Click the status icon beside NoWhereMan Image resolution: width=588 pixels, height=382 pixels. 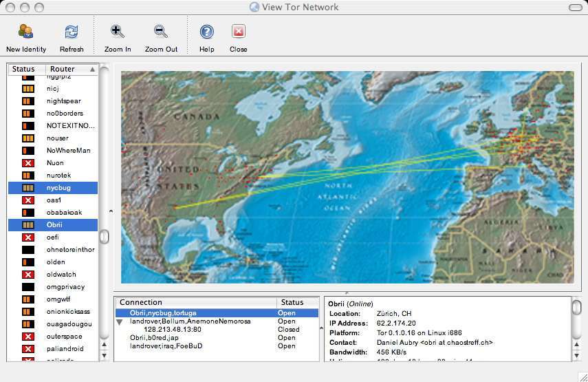point(28,151)
